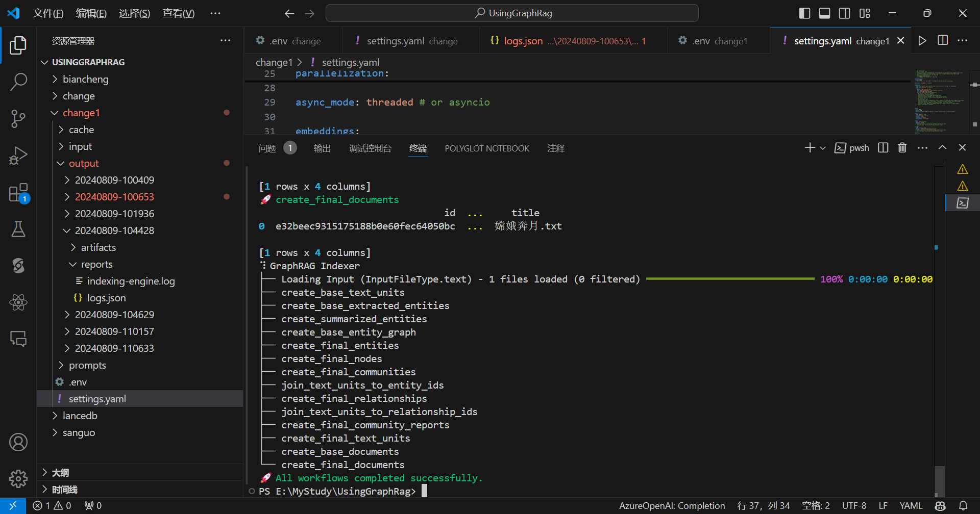Open the 文件(F) menu

[x=48, y=13]
